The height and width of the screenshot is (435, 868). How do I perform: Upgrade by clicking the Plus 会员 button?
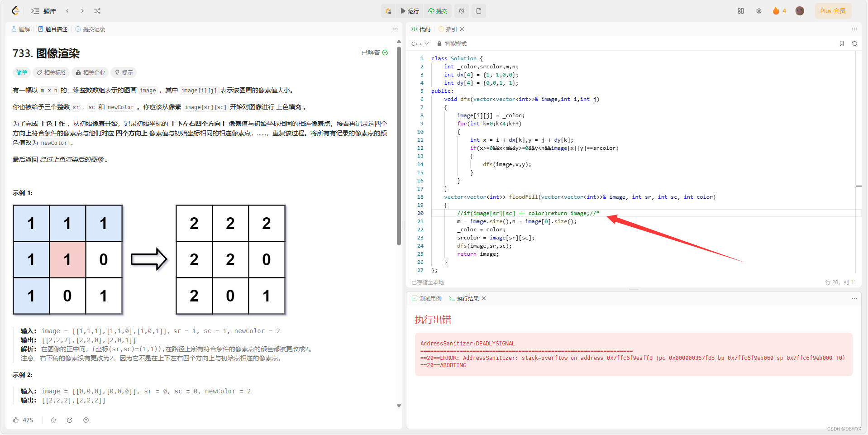[x=833, y=11]
